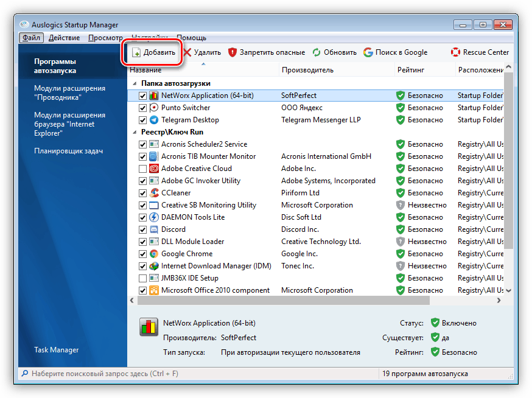Refresh the list with Обновить

(335, 52)
